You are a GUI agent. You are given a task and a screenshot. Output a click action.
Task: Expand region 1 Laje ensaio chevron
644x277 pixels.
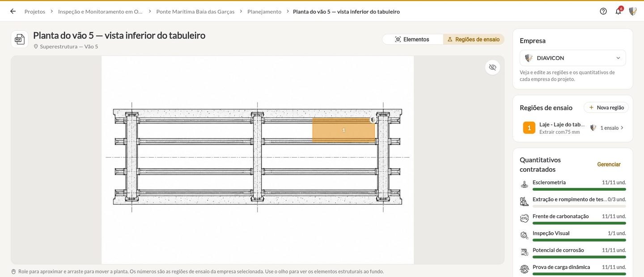tap(622, 128)
